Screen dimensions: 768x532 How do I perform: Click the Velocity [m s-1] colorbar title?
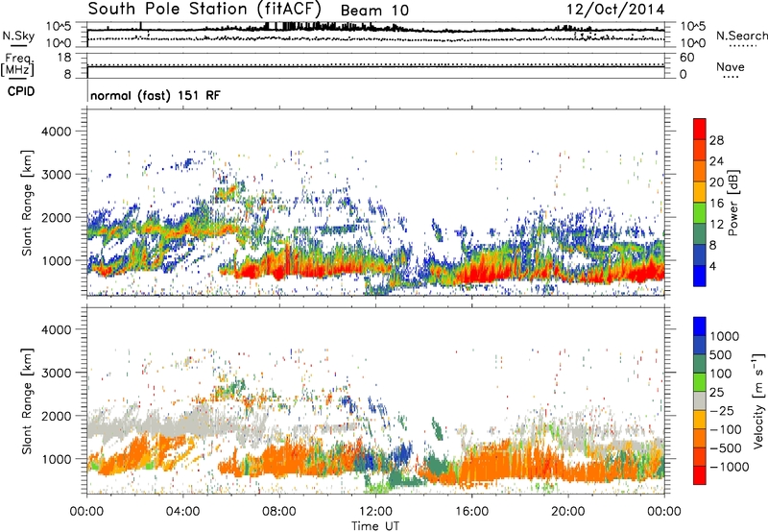click(x=758, y=401)
